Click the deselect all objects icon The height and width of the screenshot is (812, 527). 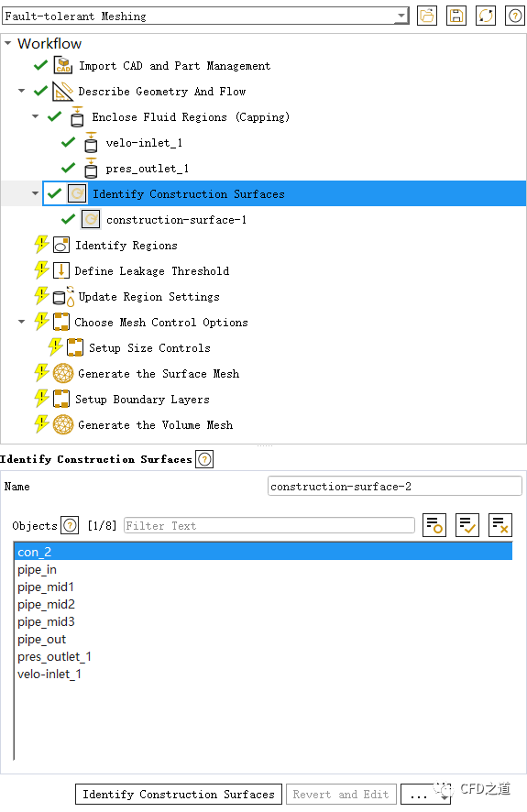click(x=500, y=526)
